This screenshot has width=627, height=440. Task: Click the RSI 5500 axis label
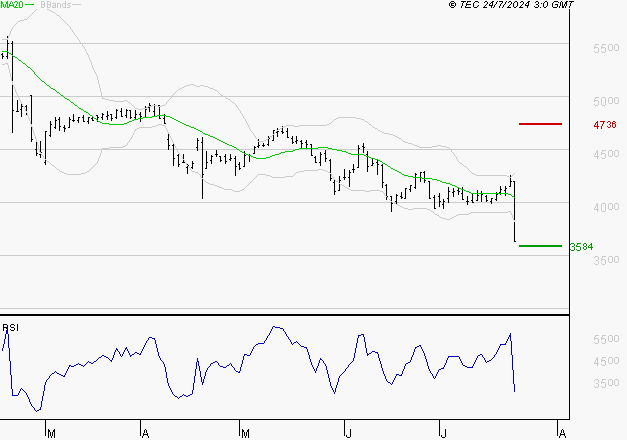pos(606,339)
